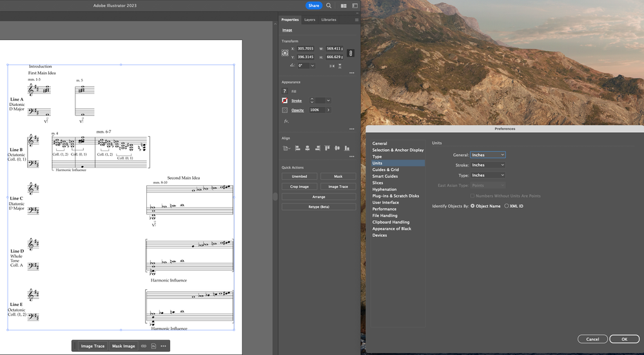Open the arrange documents workspace icon

tap(344, 5)
